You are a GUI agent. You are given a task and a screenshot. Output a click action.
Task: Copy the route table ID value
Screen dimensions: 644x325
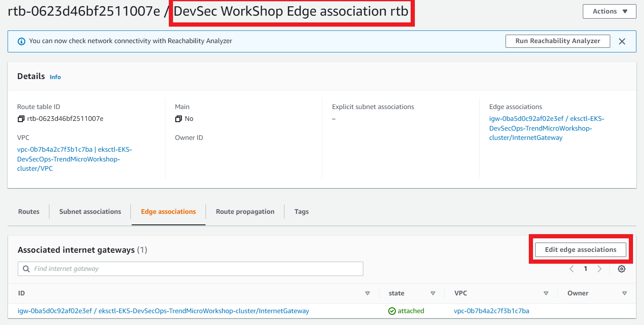pos(21,119)
